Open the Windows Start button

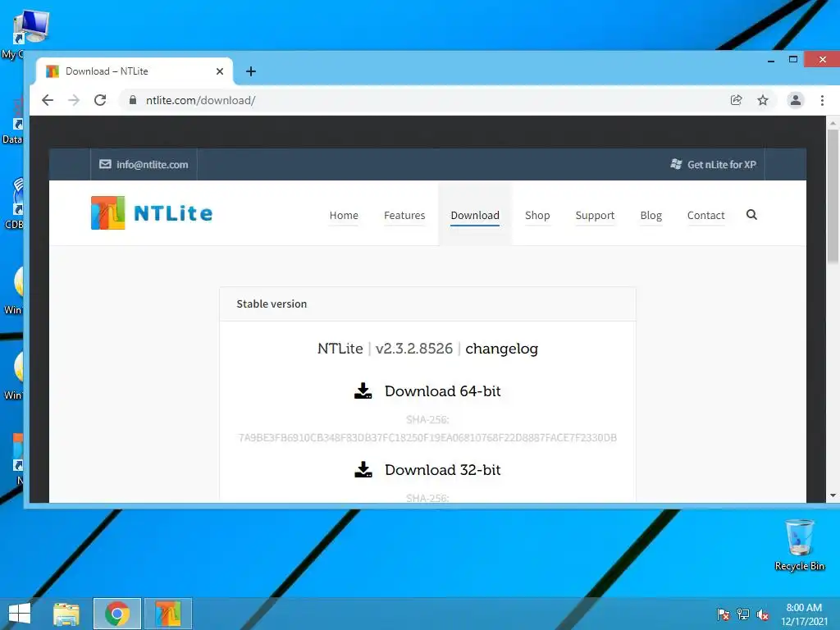click(20, 614)
